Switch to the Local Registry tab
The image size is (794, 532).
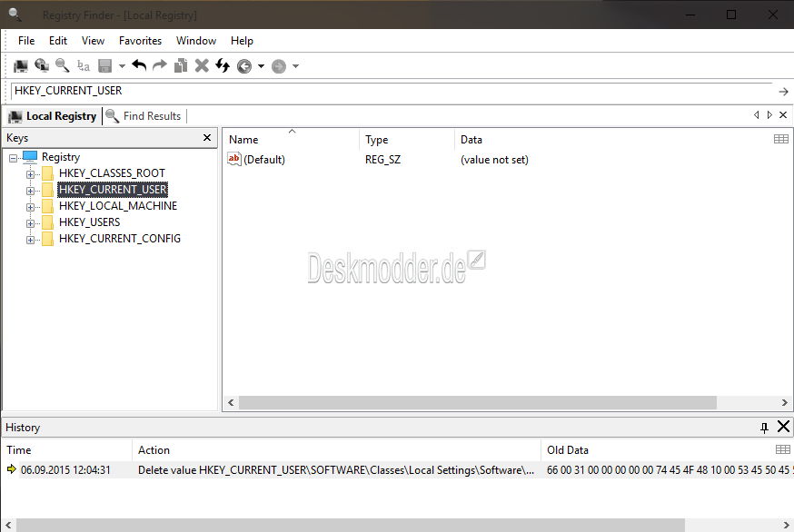[x=53, y=116]
